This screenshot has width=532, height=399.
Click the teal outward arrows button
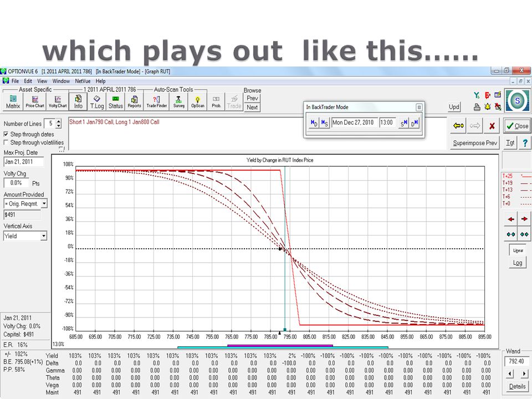point(524,234)
